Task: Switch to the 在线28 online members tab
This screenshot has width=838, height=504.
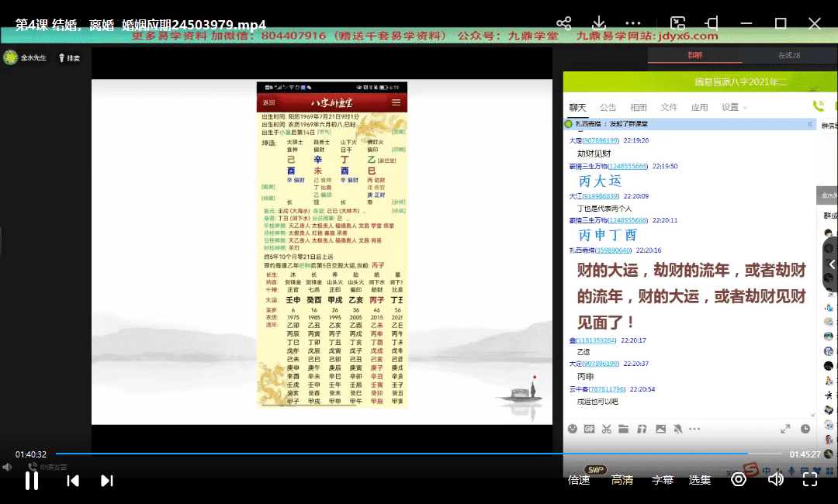Action: pos(789,55)
